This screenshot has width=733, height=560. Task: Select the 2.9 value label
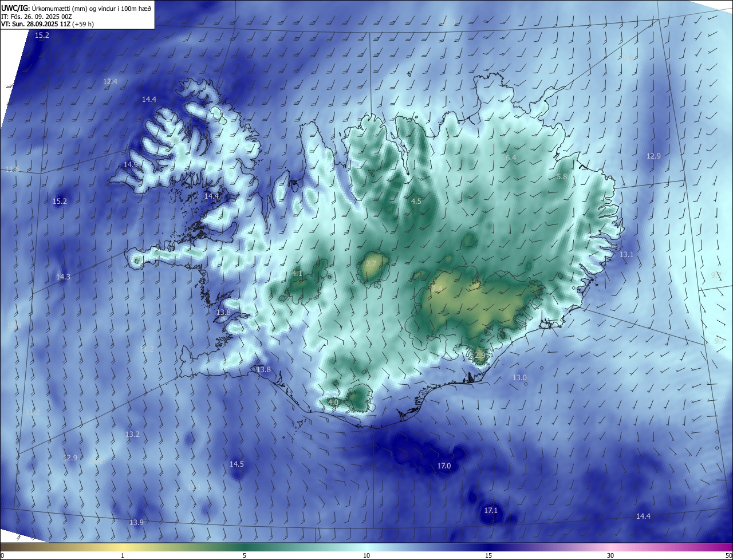tap(480, 356)
